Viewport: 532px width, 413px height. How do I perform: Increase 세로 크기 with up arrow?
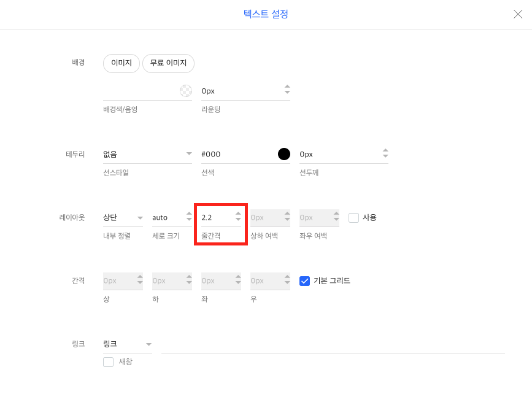189,214
